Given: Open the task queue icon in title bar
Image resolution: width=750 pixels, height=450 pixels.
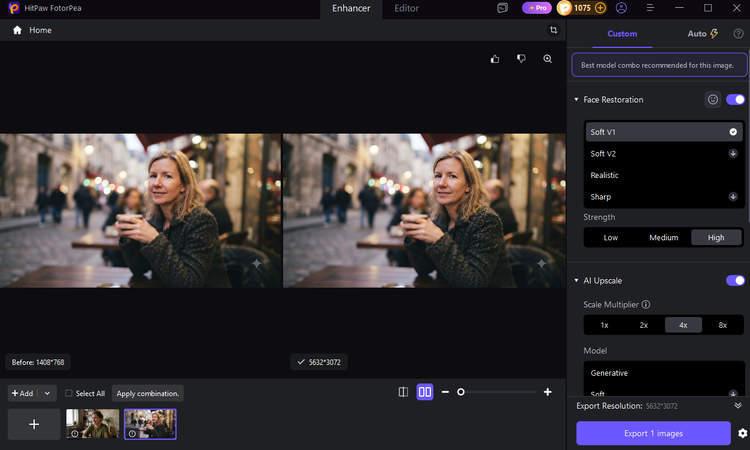Looking at the screenshot, I should click(x=502, y=8).
